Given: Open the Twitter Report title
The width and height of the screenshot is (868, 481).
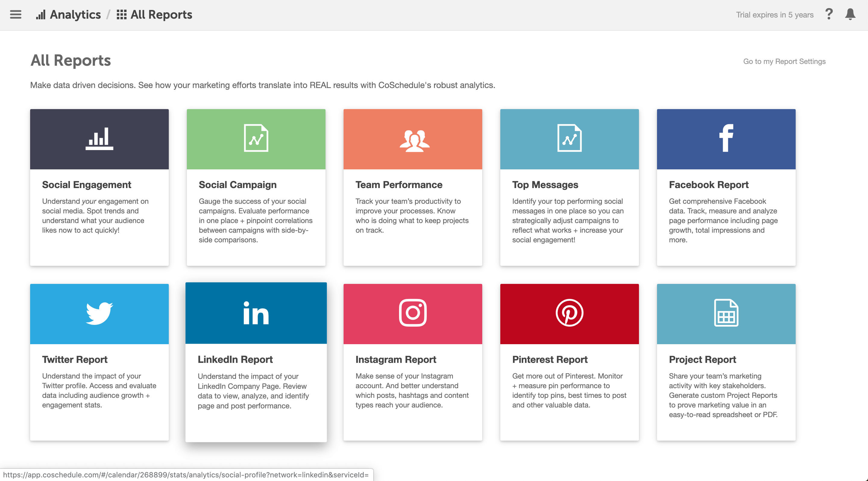Looking at the screenshot, I should tap(75, 360).
